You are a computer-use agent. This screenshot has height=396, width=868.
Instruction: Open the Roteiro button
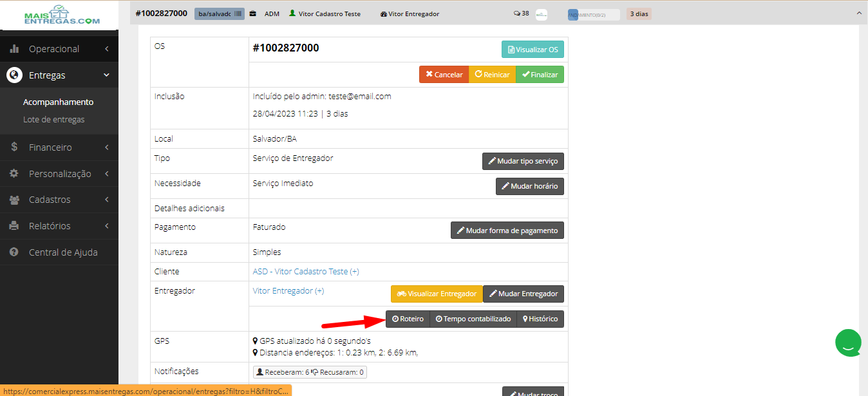coord(408,319)
